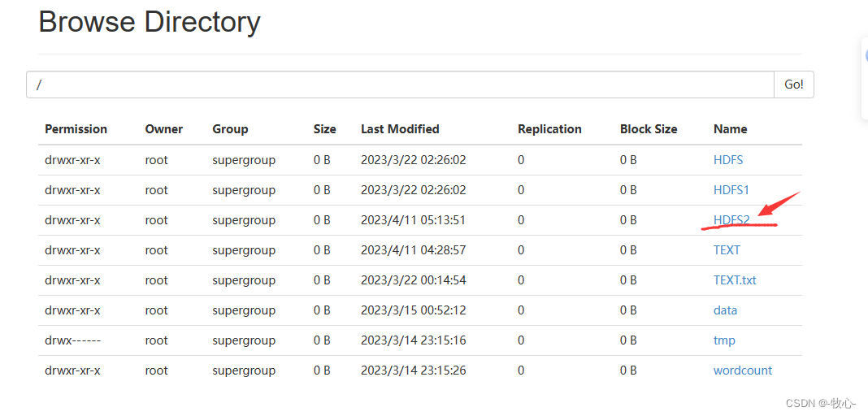Open the data directory link
The width and height of the screenshot is (868, 416).
[725, 310]
